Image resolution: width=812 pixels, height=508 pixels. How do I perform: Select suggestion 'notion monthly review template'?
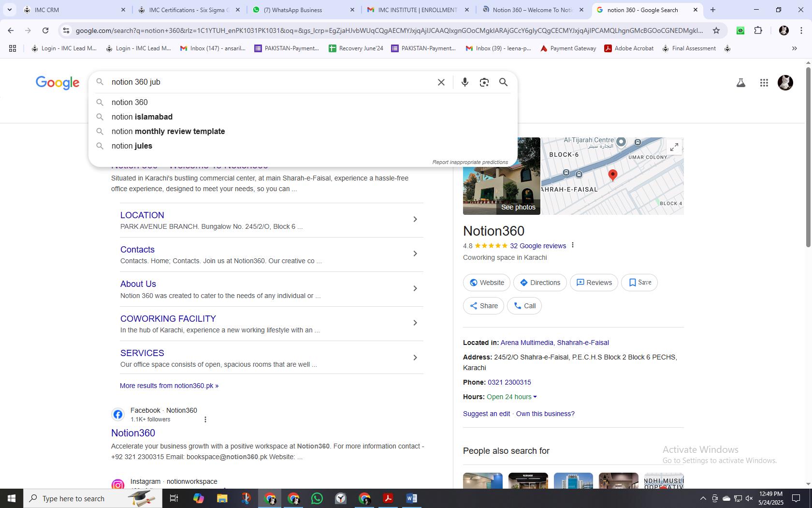303,132
